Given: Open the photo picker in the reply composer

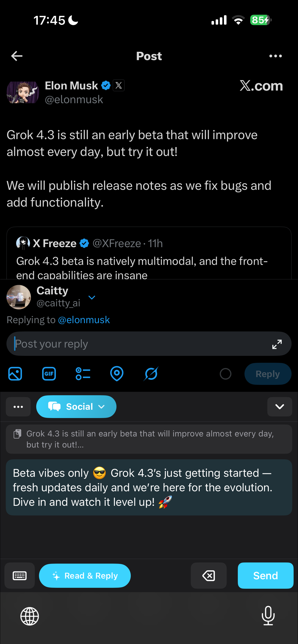Looking at the screenshot, I should click(15, 373).
